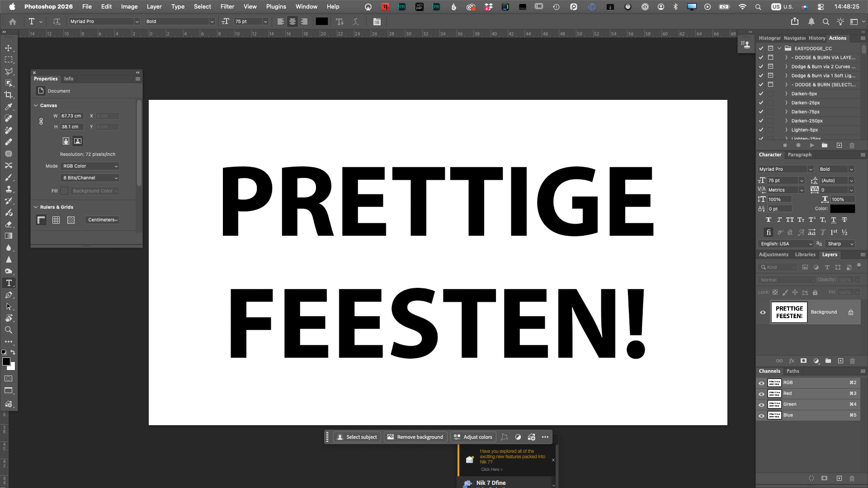
Task: Open the Centimeters units dropdown
Action: [x=103, y=220]
